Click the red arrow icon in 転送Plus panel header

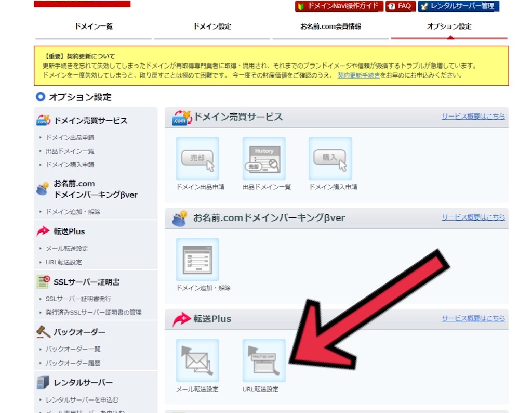pos(181,319)
